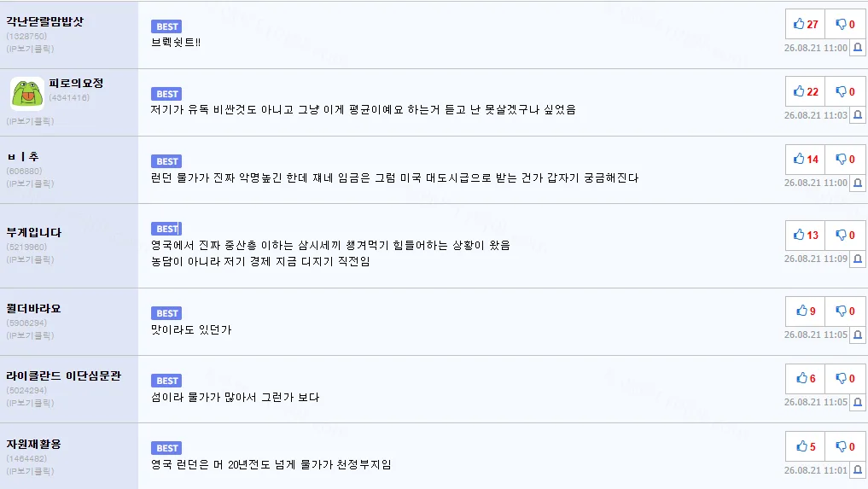868x489 pixels.
Task: Upvote 부계입니다's comment with 13 likes
Action: tap(806, 235)
